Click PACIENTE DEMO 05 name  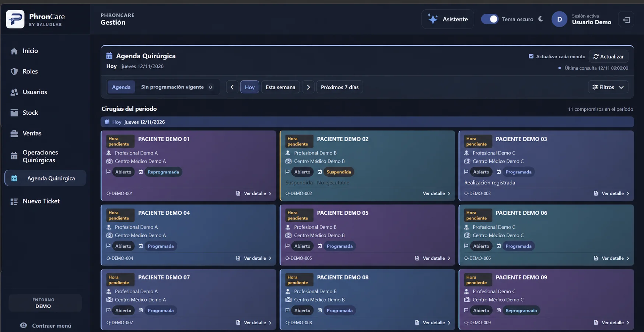[343, 213]
